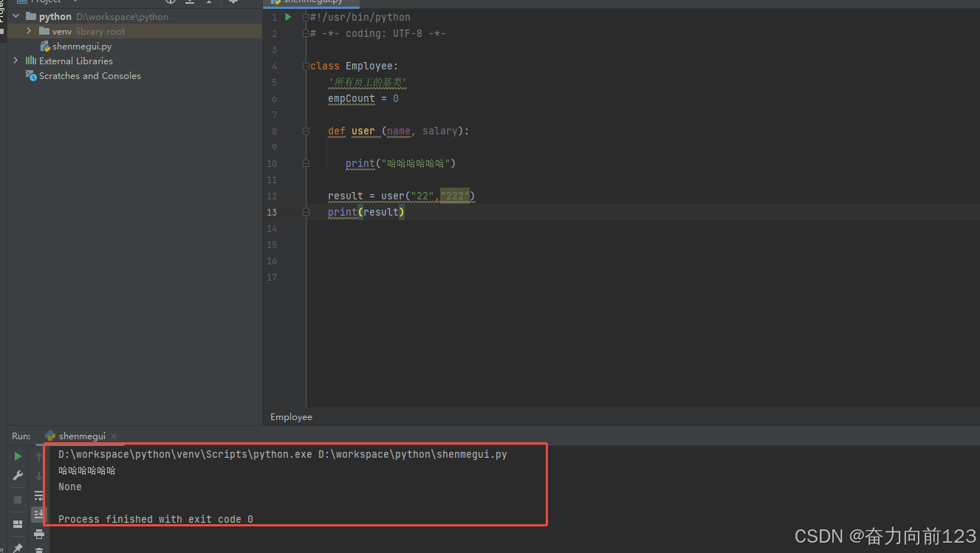Click the print icon in Run console toolbar

click(x=39, y=535)
